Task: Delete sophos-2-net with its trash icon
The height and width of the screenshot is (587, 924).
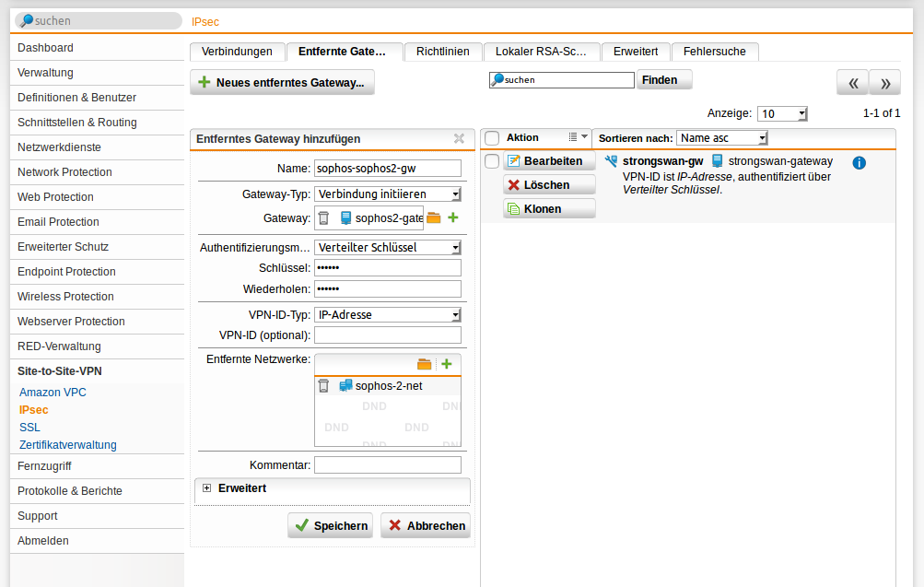Action: 323,385
